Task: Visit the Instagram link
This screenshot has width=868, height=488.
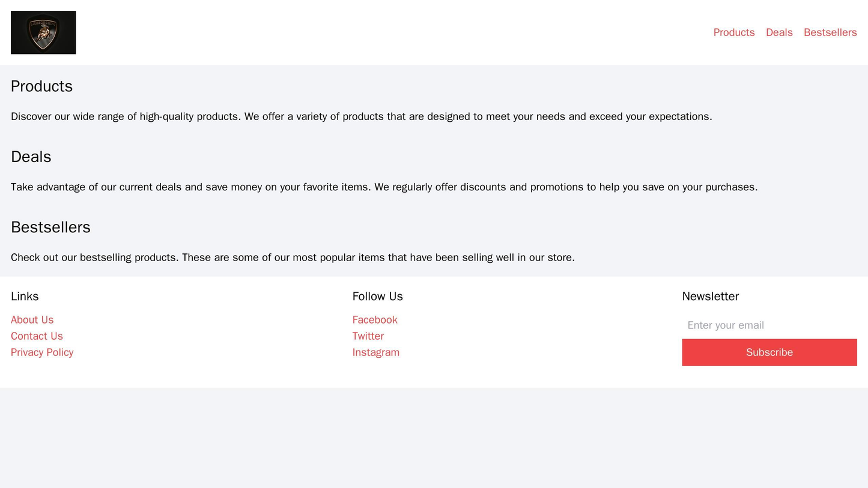Action: tap(375, 352)
